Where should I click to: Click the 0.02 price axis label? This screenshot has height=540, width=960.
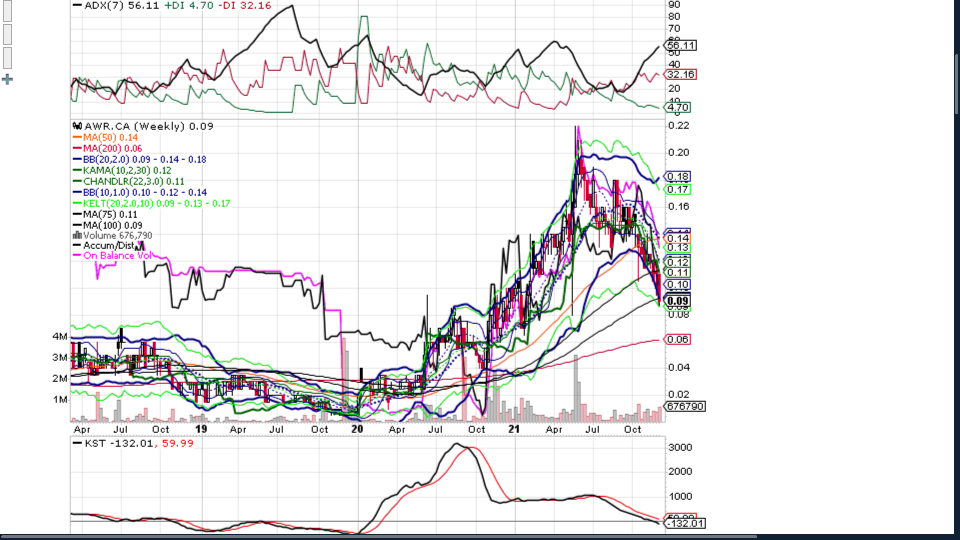(677, 394)
